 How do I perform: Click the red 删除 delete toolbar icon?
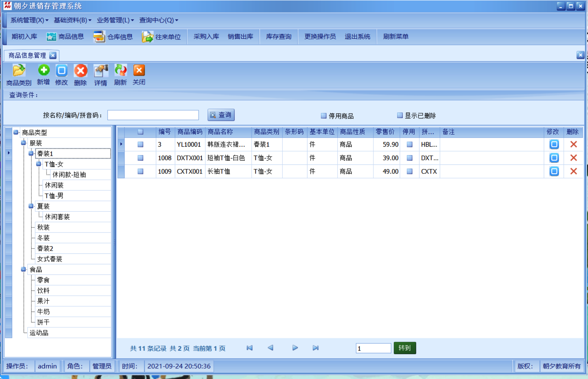[80, 71]
